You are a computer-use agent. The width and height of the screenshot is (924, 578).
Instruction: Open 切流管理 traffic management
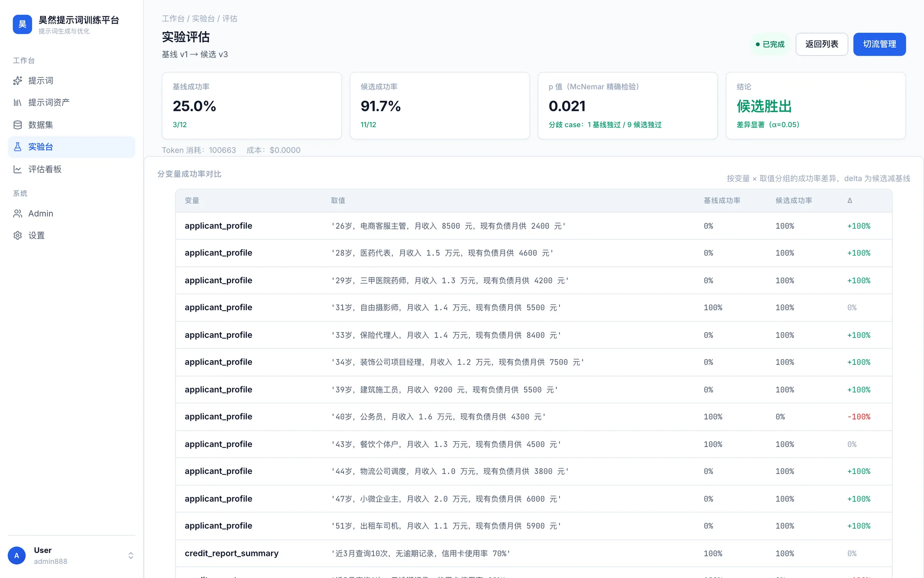(879, 44)
